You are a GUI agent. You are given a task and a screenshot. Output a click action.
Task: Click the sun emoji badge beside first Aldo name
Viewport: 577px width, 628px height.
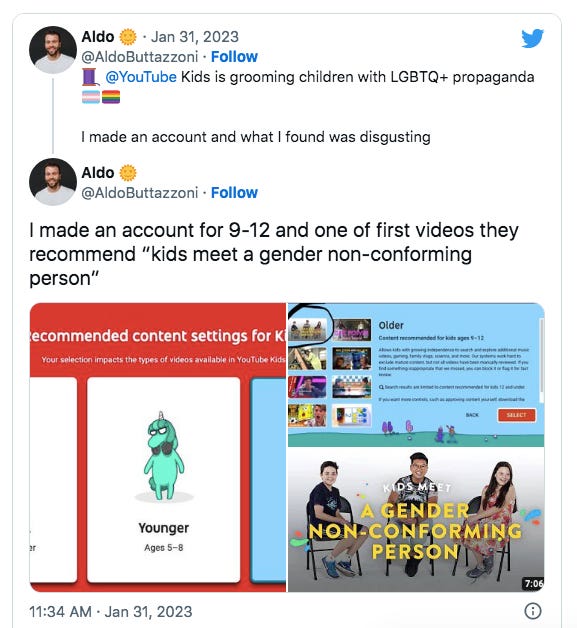tap(128, 37)
